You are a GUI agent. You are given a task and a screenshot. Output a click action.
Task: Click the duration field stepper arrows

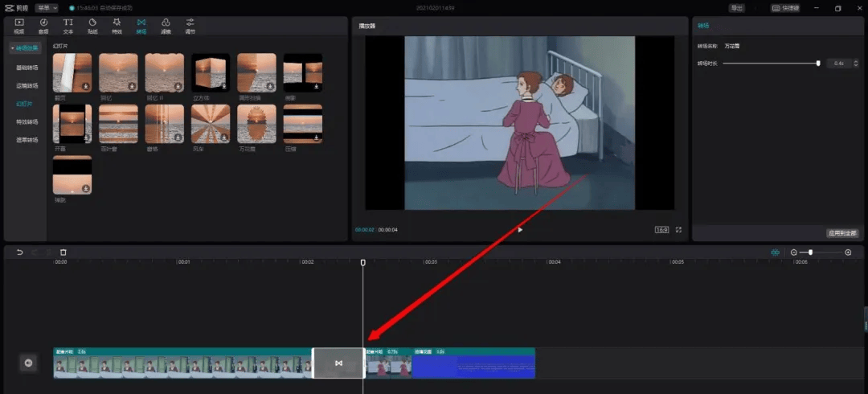tap(856, 64)
